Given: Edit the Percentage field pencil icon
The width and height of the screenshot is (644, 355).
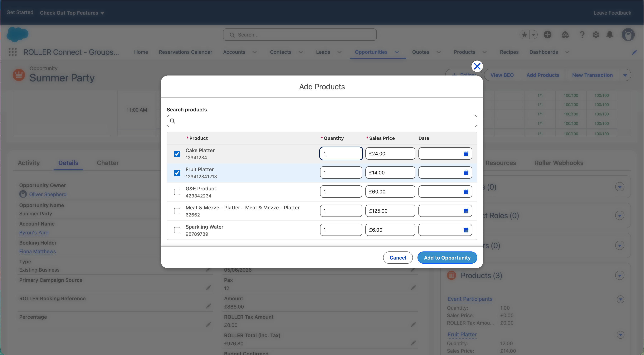Looking at the screenshot, I should pyautogui.click(x=208, y=324).
